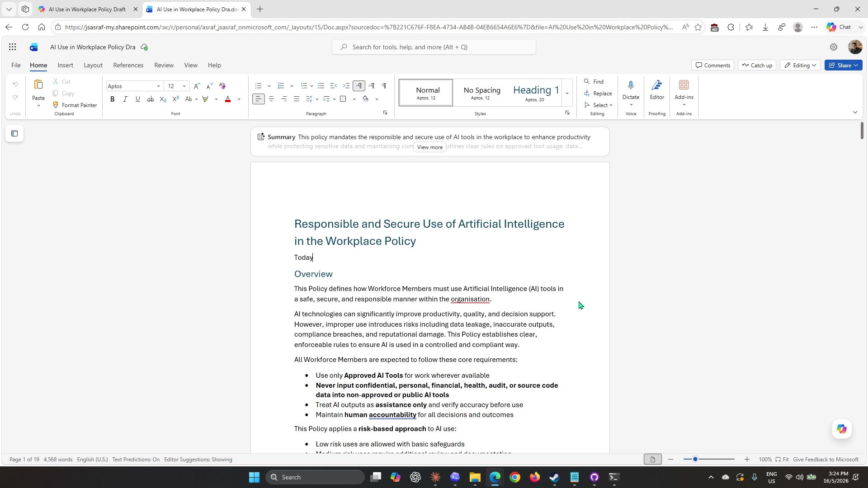868x488 pixels.
Task: Toggle subscript formatting
Action: (x=163, y=99)
